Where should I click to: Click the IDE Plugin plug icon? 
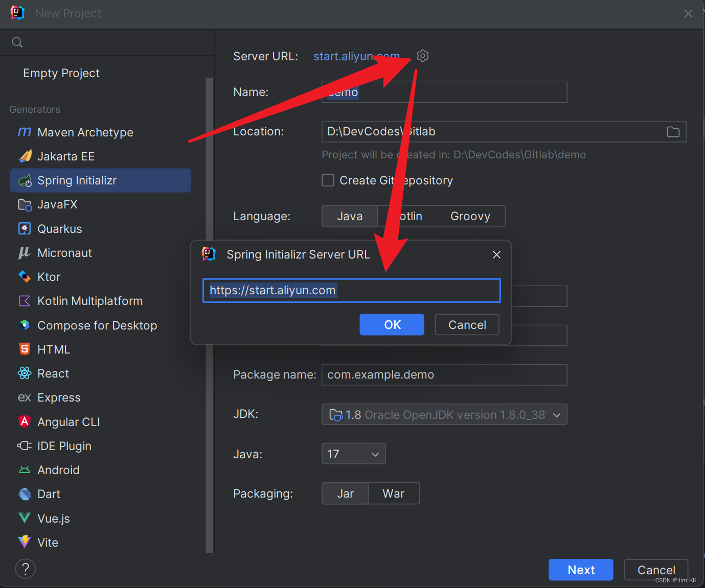pyautogui.click(x=25, y=445)
